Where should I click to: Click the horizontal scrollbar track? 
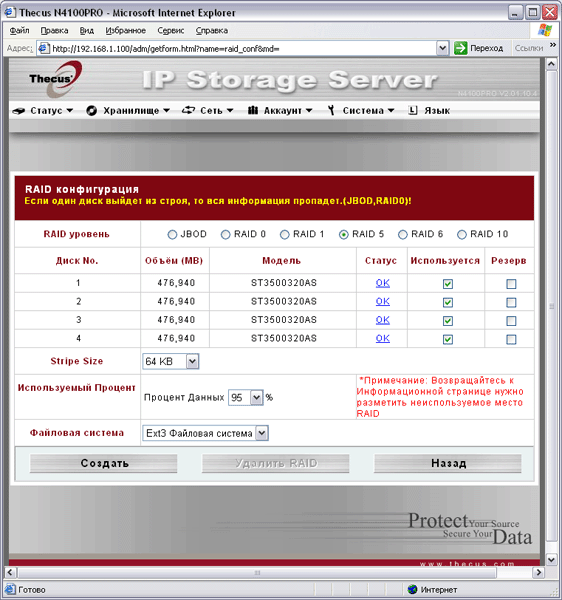pyautogui.click(x=257, y=573)
